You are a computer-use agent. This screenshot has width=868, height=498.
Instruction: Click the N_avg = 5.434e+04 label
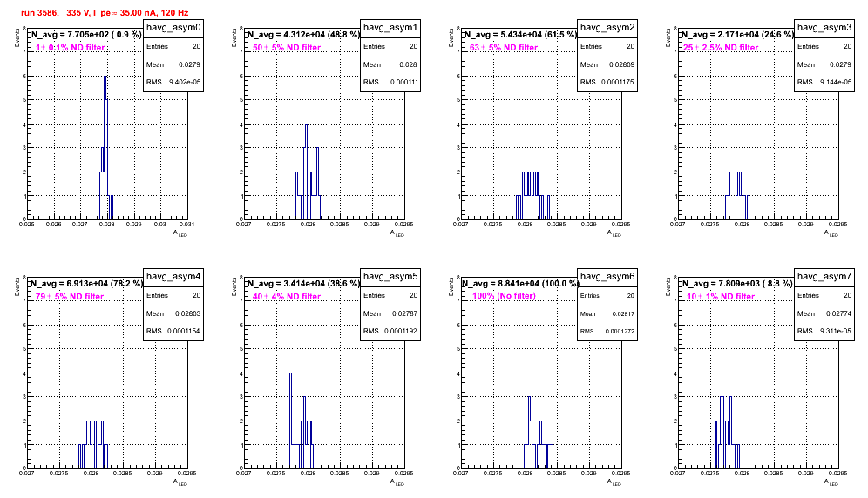pos(519,34)
